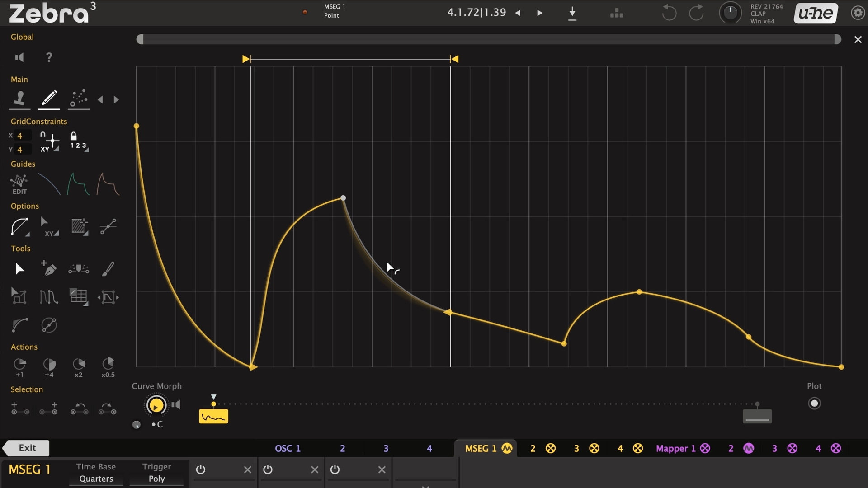Viewport: 868px width, 488px height.
Task: Select the yellow curve thumbnail
Action: (213, 416)
